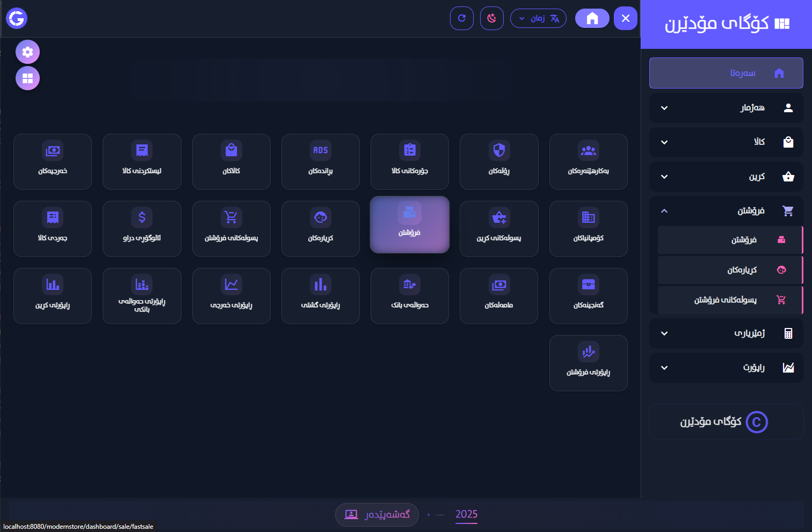Open the Roles (ڕۆڵەکان) shield tile
This screenshot has width=812, height=532.
click(499, 161)
